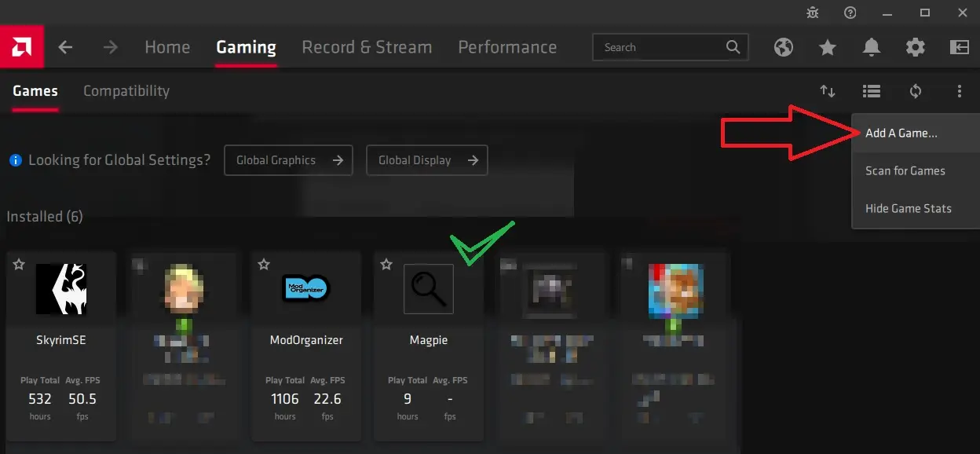Click SkyrimSE 50.5 fps value
980x454 pixels.
coord(82,398)
